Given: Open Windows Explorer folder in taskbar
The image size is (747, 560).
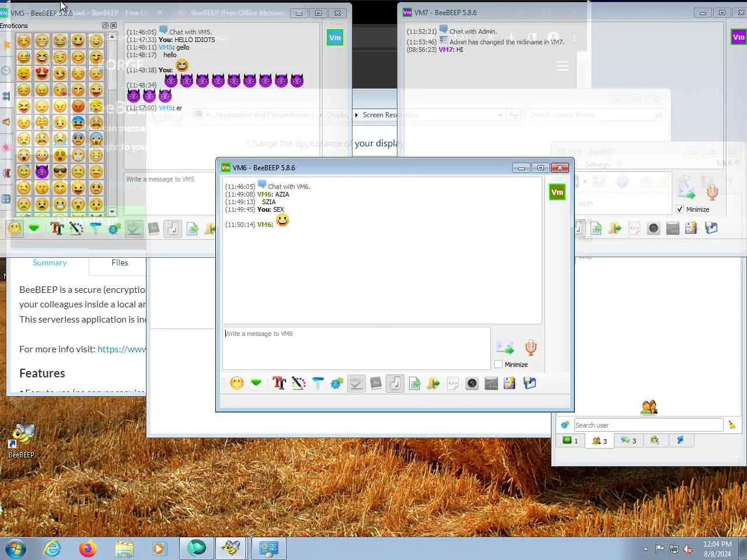Looking at the screenshot, I should click(124, 548).
